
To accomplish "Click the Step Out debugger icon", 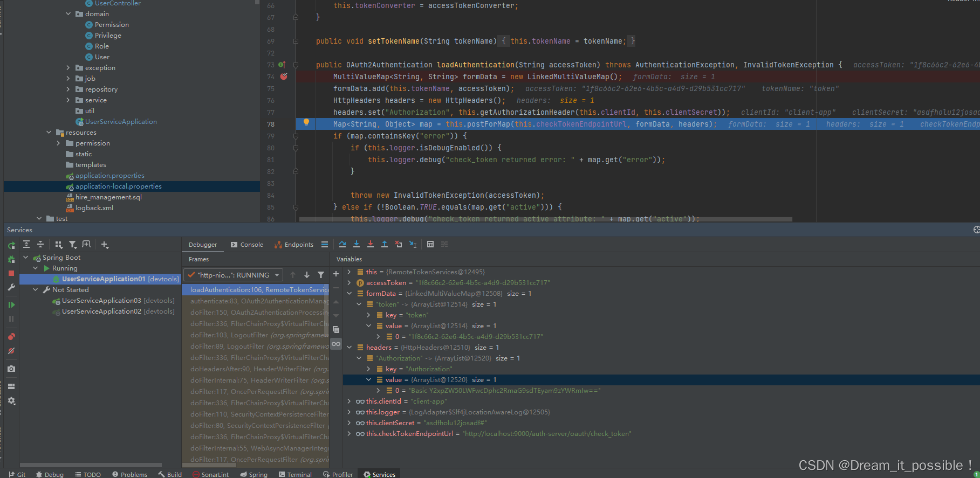I will (385, 244).
